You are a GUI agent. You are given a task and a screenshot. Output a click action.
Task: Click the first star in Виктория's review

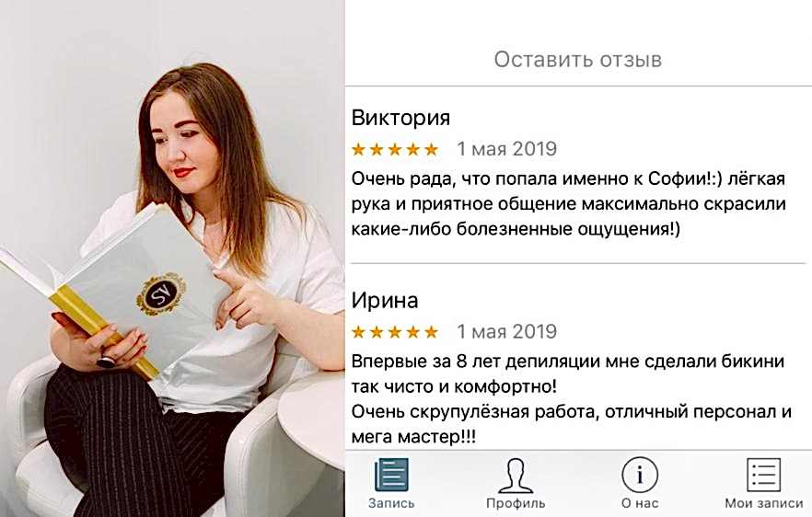coord(358,150)
